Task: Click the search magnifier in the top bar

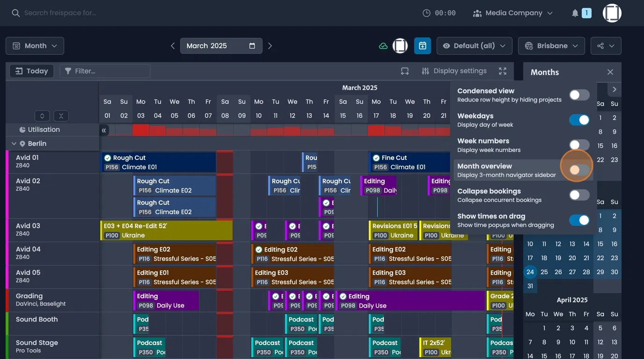Action: [x=15, y=13]
